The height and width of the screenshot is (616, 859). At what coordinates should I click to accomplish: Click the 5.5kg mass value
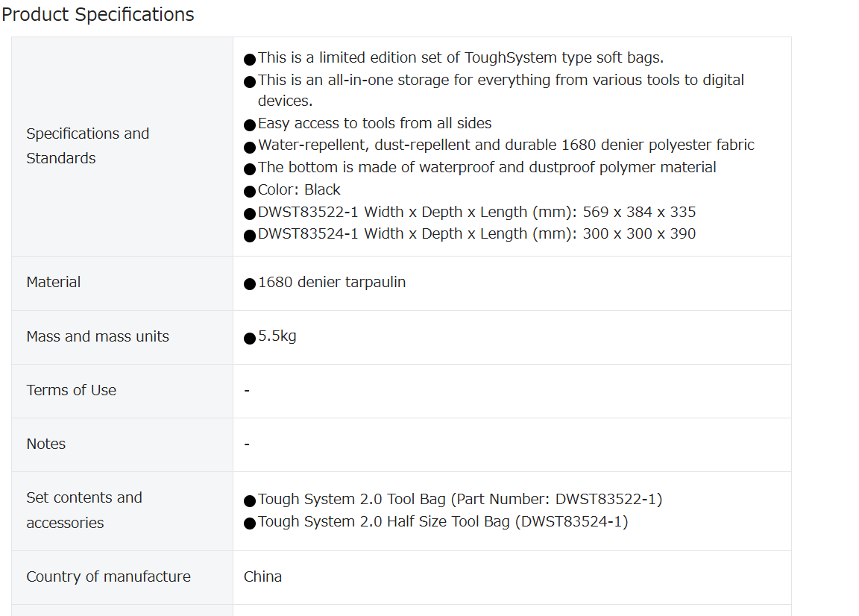pyautogui.click(x=277, y=336)
